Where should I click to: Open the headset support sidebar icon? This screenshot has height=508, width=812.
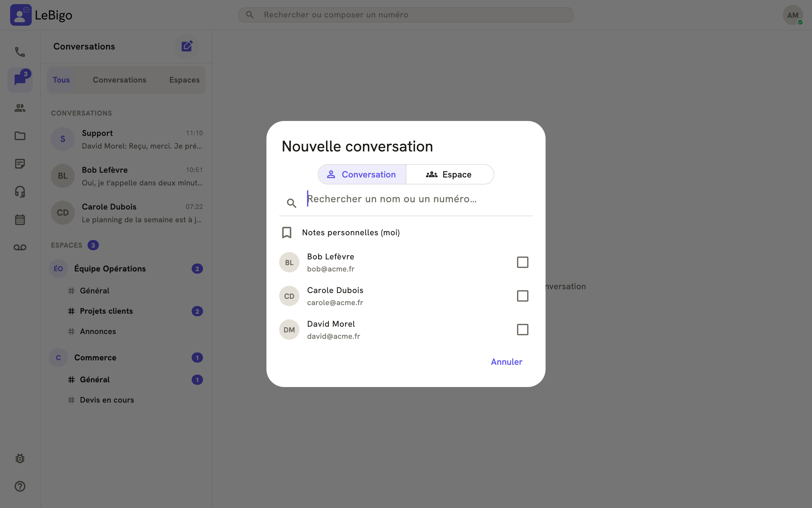point(20,191)
